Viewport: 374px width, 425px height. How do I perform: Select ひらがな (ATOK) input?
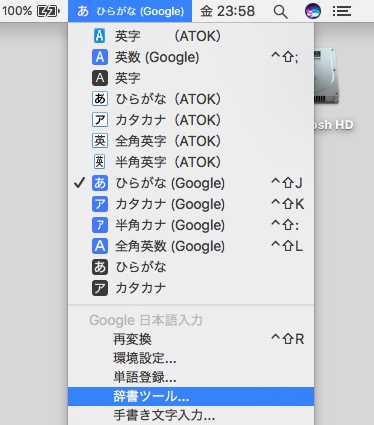(x=191, y=99)
